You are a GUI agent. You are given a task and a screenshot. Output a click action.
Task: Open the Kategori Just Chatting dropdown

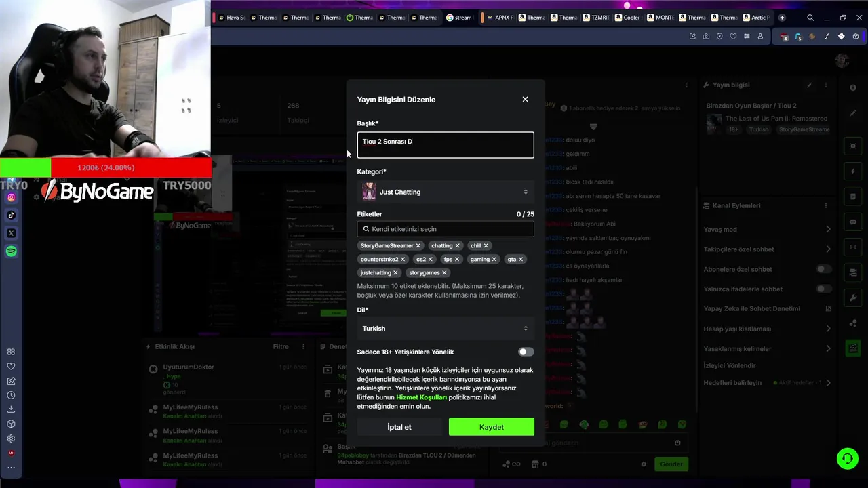coord(446,192)
